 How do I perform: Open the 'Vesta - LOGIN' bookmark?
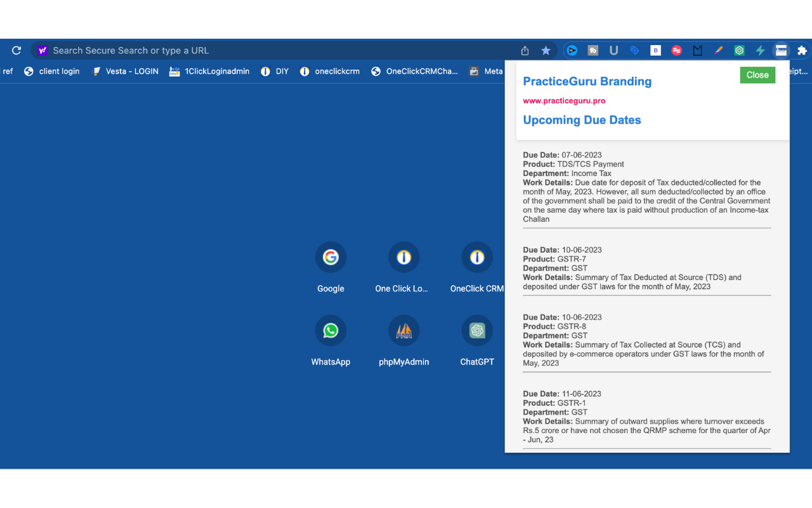click(x=125, y=71)
